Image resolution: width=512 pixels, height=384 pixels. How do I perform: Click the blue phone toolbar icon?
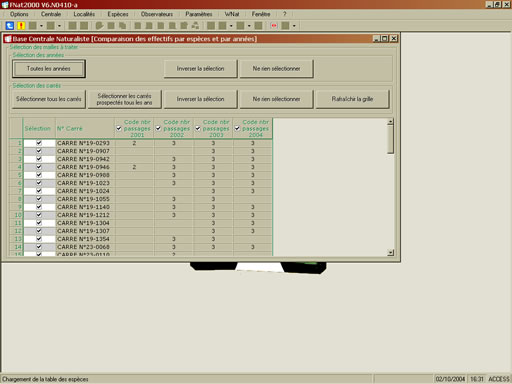tap(10, 25)
